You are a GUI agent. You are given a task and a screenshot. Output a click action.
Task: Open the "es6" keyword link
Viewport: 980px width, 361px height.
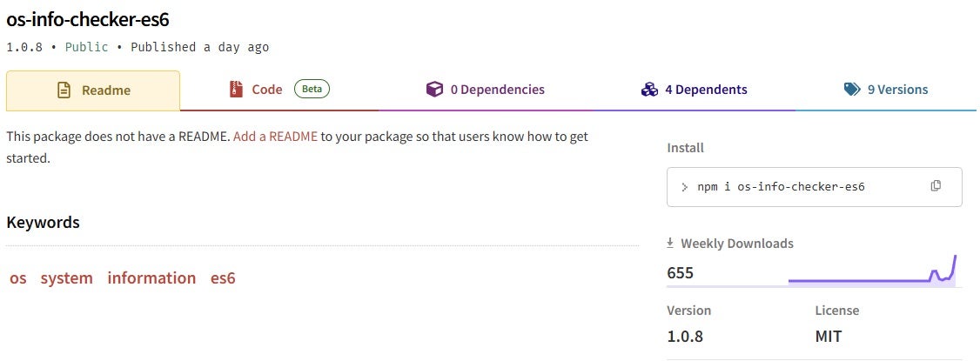pos(223,278)
